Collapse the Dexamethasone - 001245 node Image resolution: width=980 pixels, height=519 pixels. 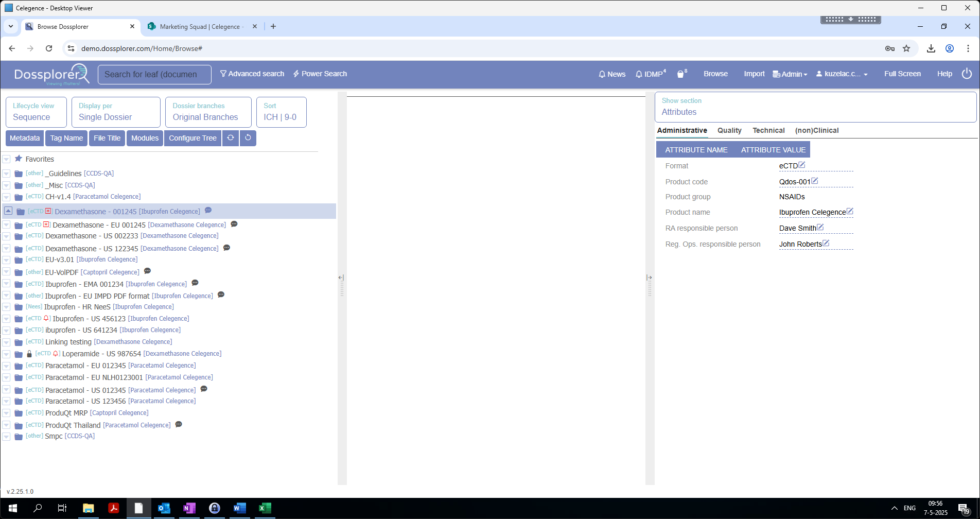pos(8,211)
